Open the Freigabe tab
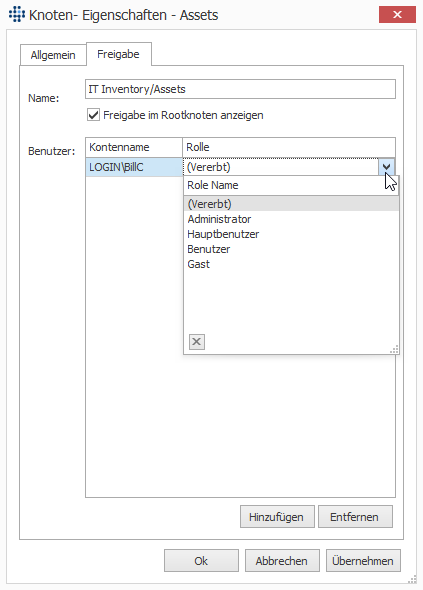 point(119,54)
